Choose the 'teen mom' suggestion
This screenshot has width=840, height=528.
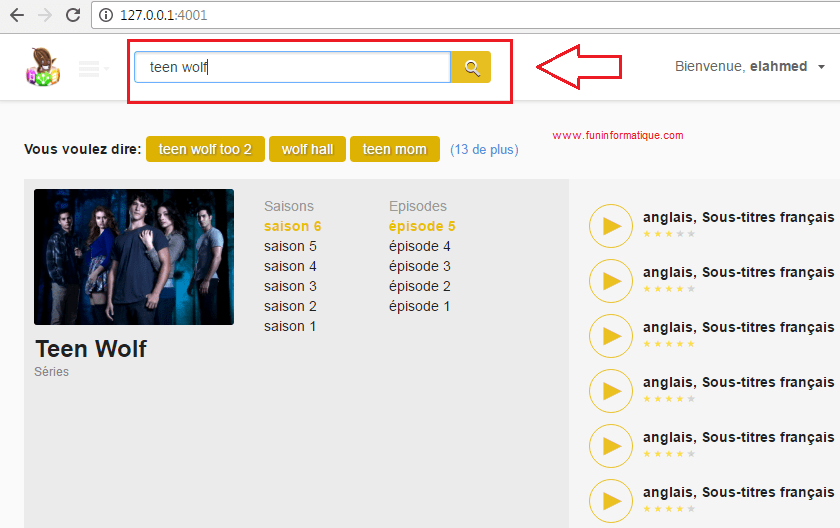[x=394, y=149]
